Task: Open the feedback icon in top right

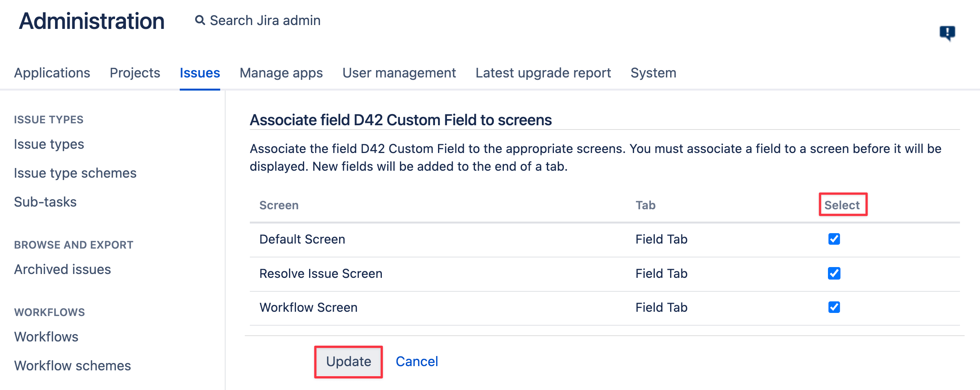Action: (x=947, y=33)
